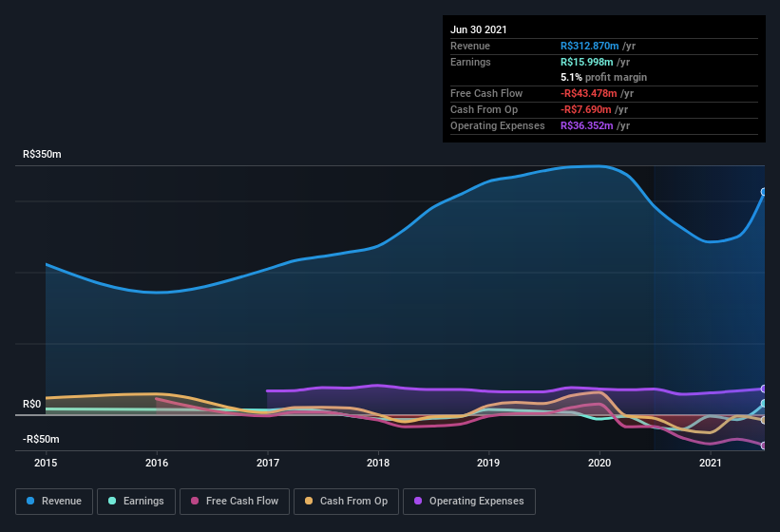Click the 2019 x-axis label
This screenshot has width=780, height=532.
coord(488,463)
